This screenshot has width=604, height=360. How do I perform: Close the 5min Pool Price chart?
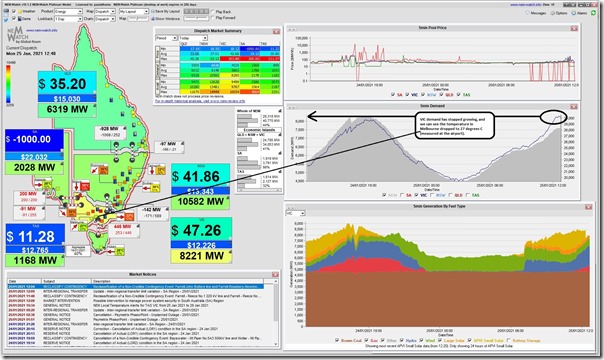(x=574, y=28)
